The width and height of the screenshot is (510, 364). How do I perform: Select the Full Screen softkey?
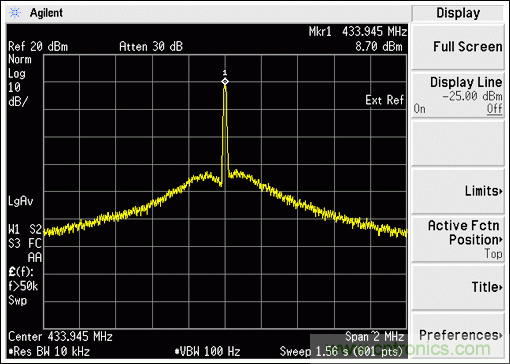tap(458, 47)
